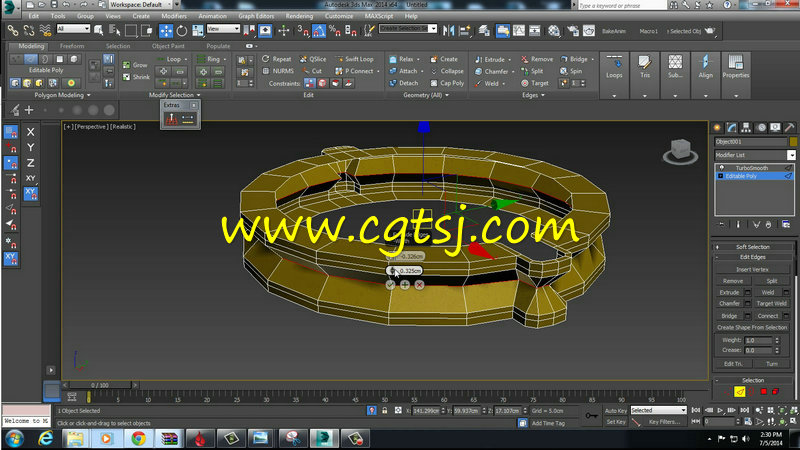The height and width of the screenshot is (450, 800).
Task: Click Pin Stack icon below modifier list
Action: [x=721, y=224]
